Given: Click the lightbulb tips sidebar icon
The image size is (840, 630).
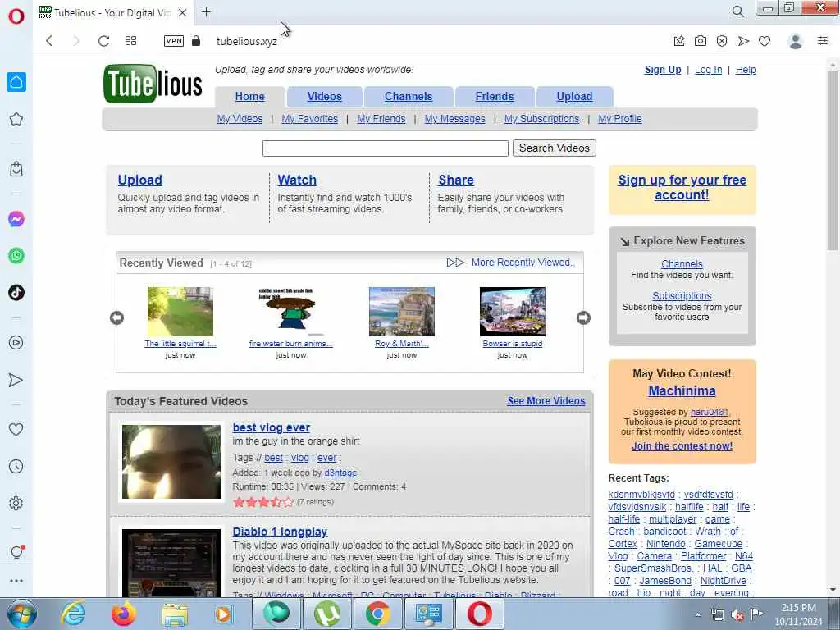Looking at the screenshot, I should point(16,552).
